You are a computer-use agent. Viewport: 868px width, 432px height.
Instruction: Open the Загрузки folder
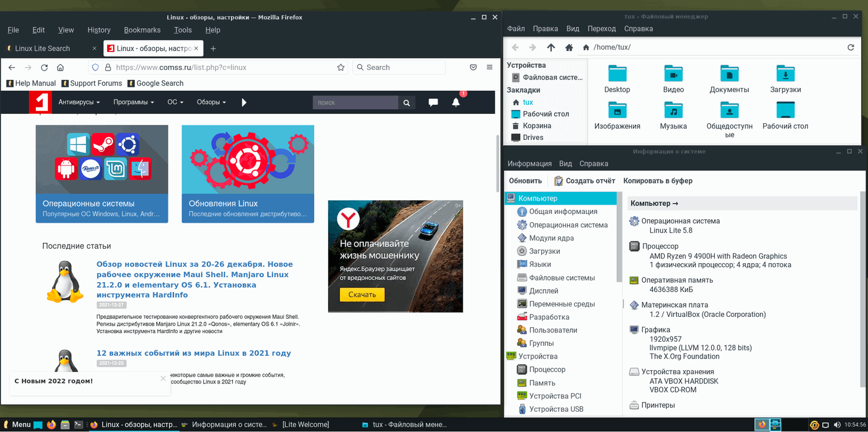(x=785, y=79)
